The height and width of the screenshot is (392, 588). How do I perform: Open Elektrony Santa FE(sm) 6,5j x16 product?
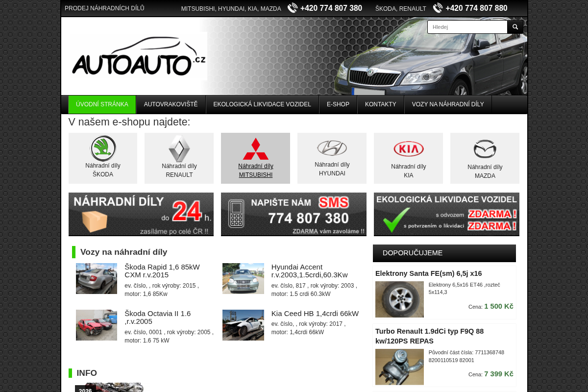[429, 273]
